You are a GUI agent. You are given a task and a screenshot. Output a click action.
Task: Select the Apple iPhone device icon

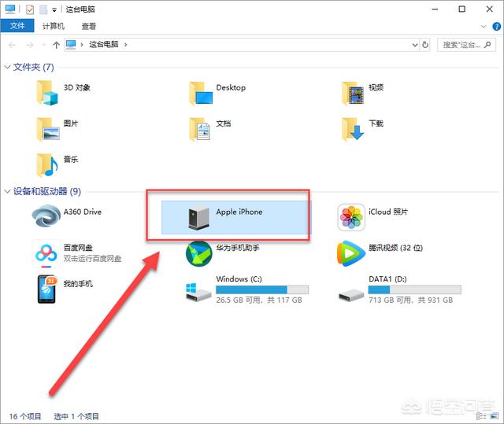point(198,217)
